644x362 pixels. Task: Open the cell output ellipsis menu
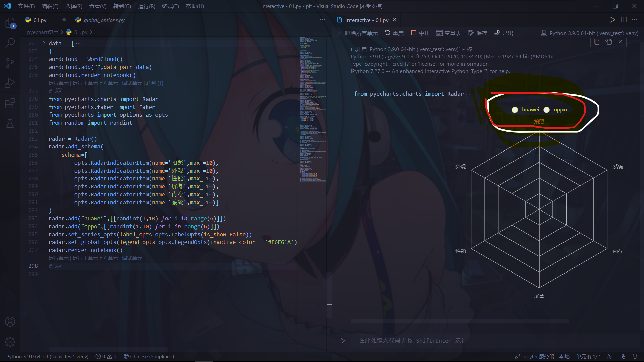(x=343, y=107)
